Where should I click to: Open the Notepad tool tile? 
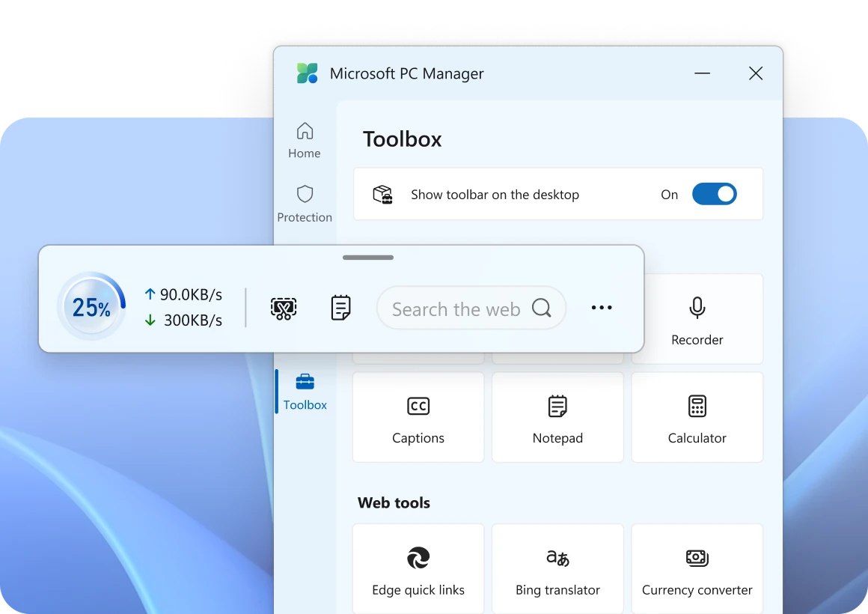tap(557, 417)
